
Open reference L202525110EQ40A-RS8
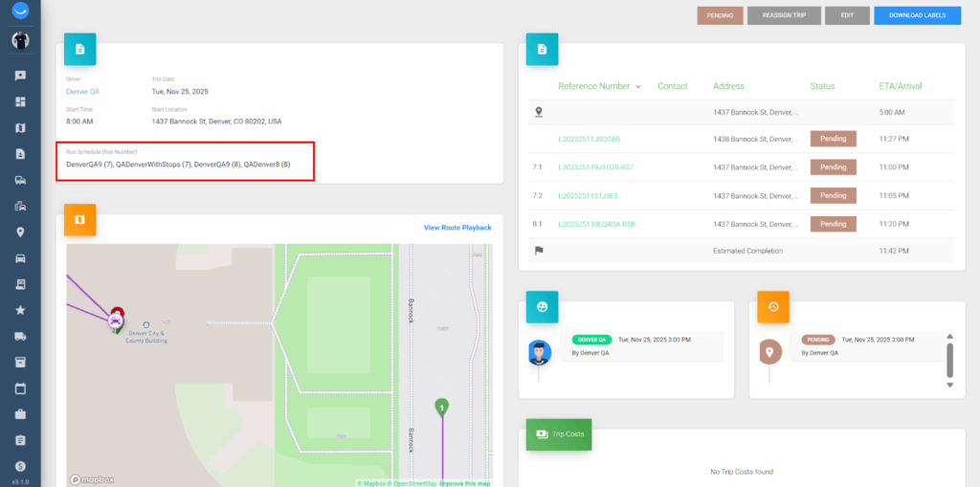[597, 224]
